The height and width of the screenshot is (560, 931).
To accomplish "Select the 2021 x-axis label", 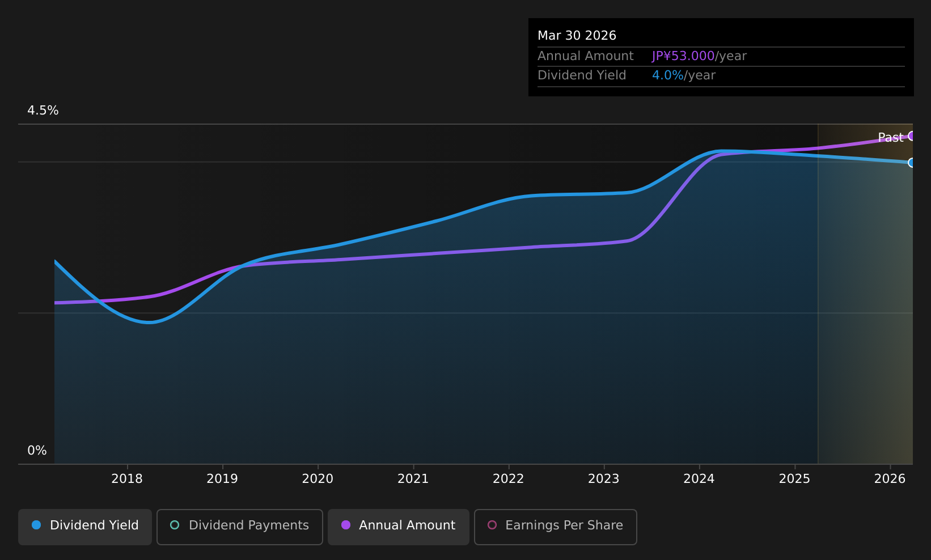I will [413, 479].
